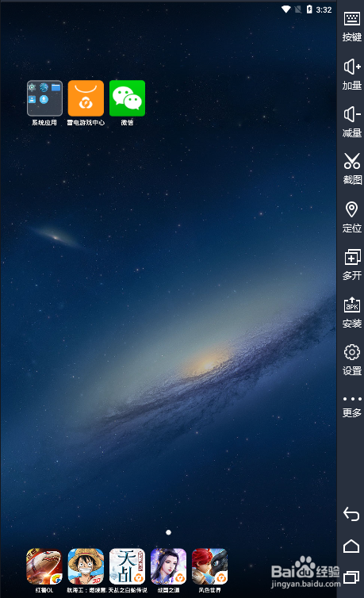Click the home screen page indicator dot
The height and width of the screenshot is (598, 364).
click(168, 532)
